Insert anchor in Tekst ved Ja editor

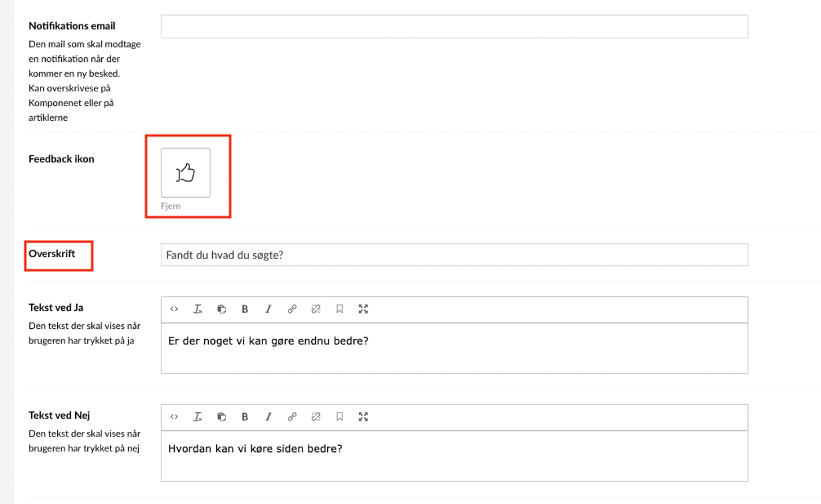pos(339,309)
